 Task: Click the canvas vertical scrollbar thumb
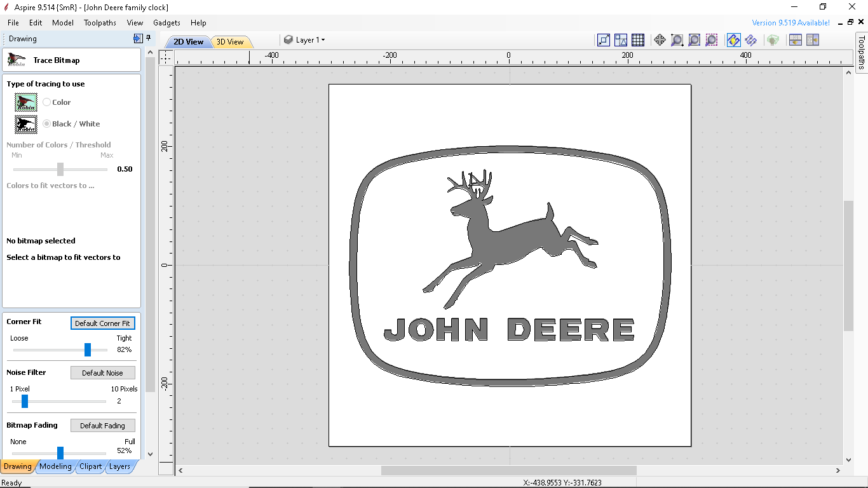pos(848,266)
